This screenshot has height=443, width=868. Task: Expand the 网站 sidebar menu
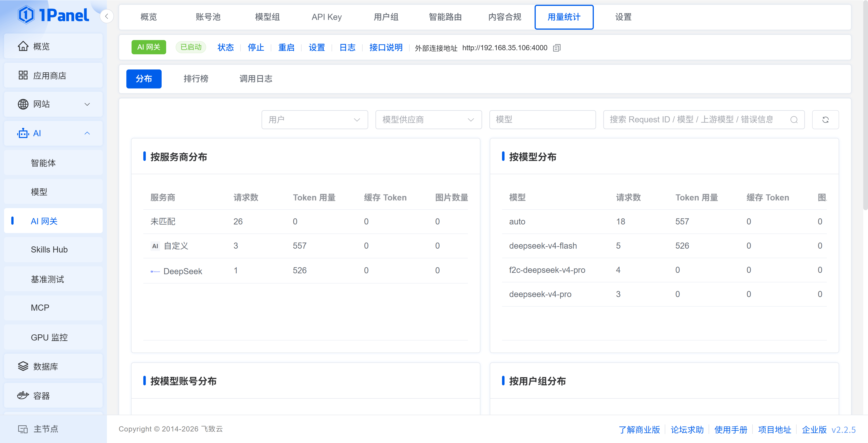(87, 104)
